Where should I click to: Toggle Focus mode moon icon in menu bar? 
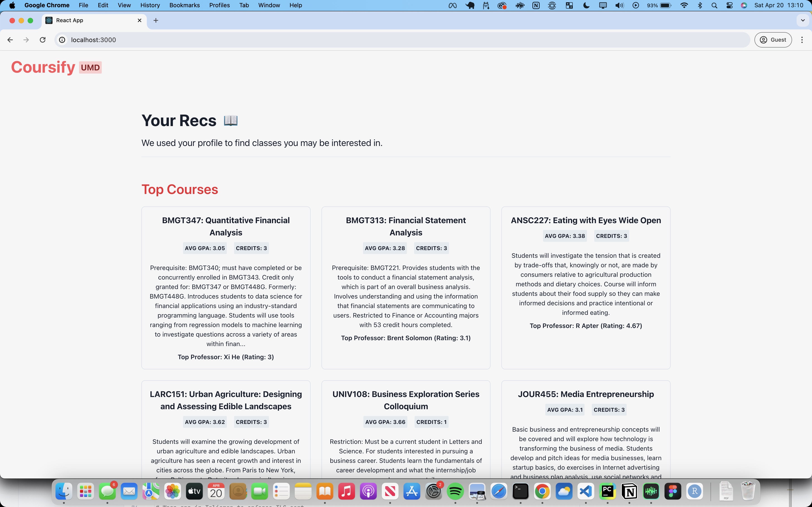pyautogui.click(x=587, y=5)
